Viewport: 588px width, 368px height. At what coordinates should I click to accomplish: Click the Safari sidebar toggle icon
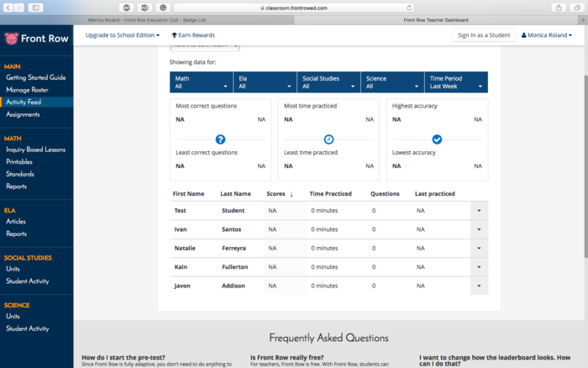click(x=35, y=7)
